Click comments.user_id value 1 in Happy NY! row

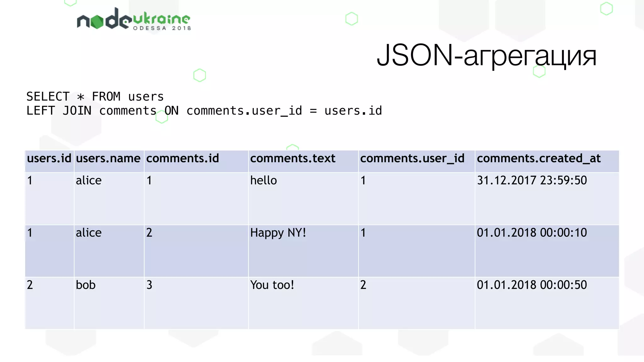pos(417,251)
